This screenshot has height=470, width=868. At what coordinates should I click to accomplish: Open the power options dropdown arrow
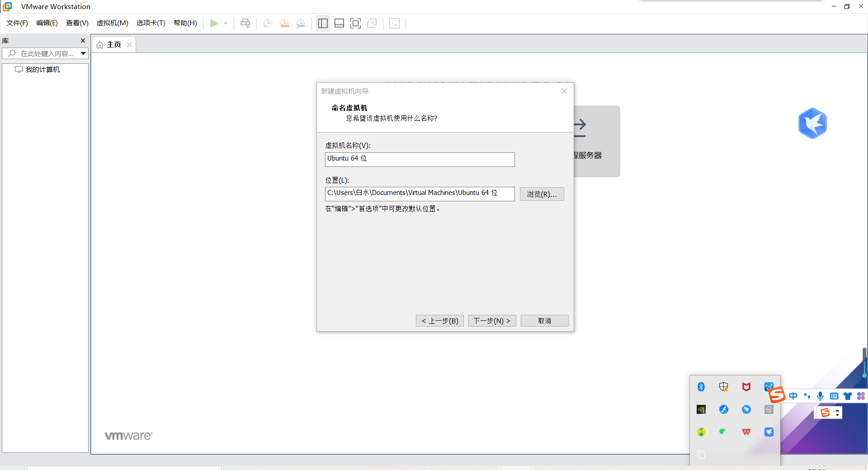(226, 24)
